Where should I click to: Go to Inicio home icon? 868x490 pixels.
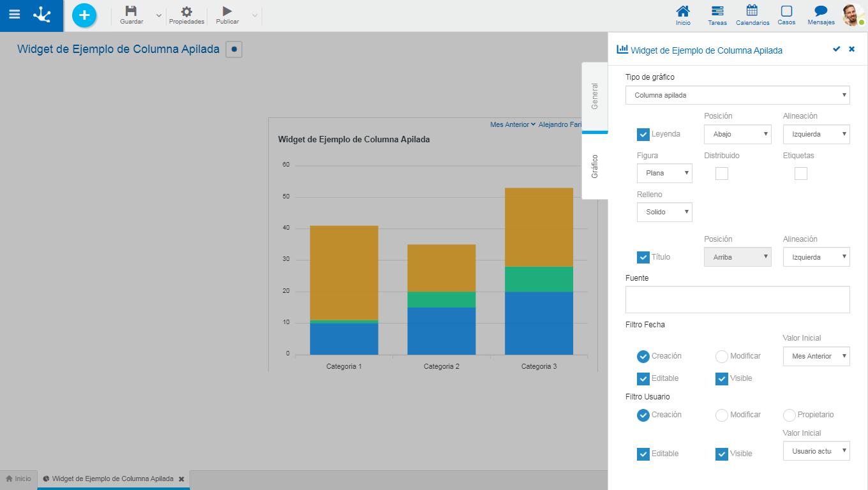pos(683,15)
